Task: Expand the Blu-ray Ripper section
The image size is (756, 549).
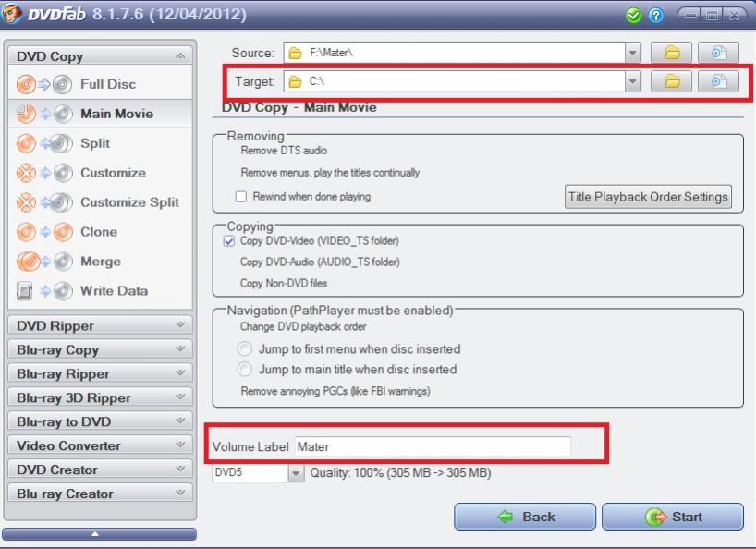Action: 180,372
